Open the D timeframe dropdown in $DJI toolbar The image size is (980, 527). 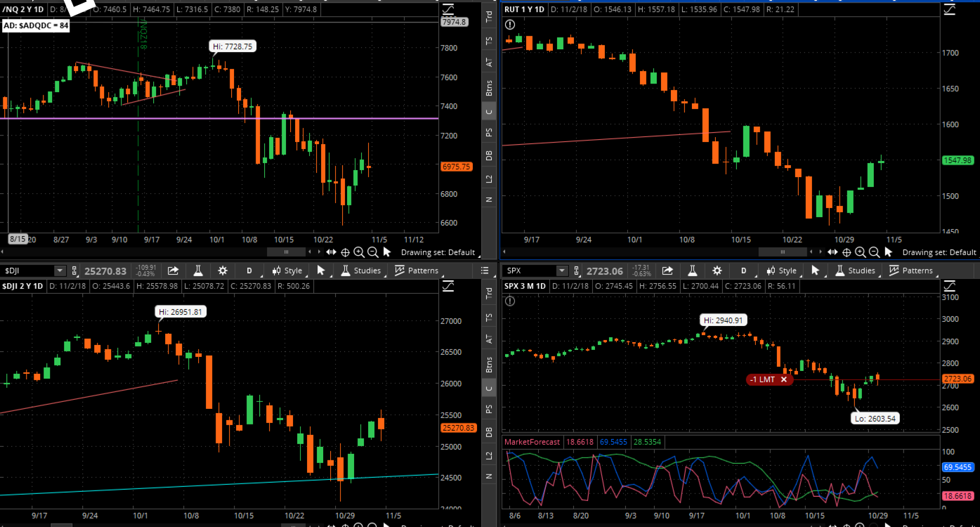(x=249, y=271)
